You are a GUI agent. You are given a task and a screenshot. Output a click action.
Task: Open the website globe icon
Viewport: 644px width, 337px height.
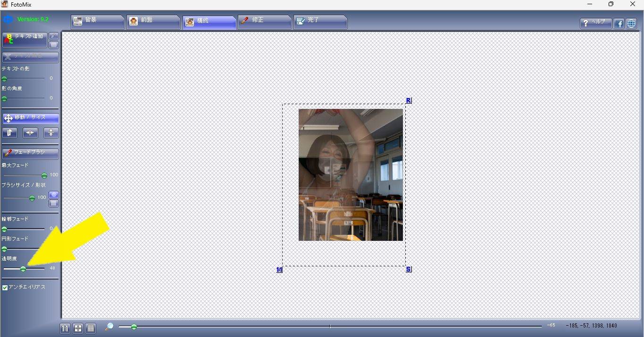[631, 24]
